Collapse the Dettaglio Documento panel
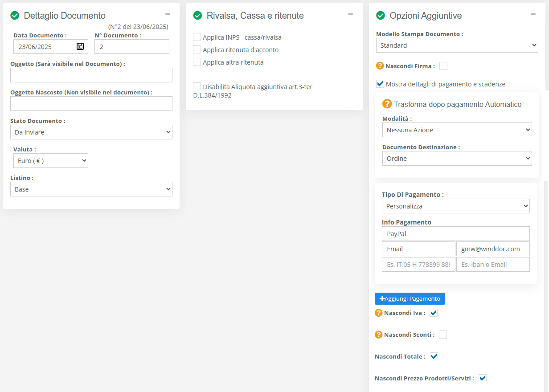This screenshot has width=549, height=392. coord(168,14)
